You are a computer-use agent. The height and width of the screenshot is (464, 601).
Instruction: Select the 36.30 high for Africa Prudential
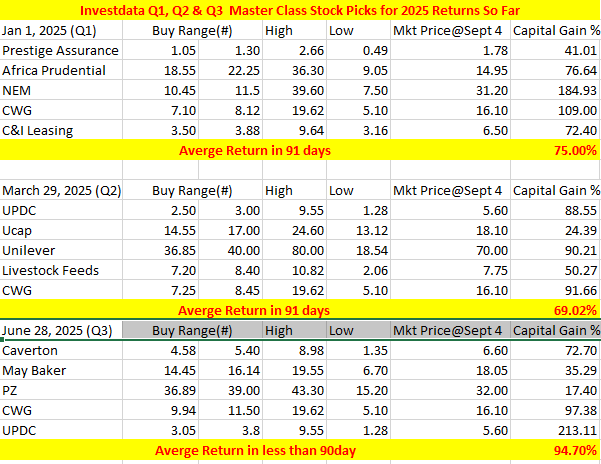click(294, 70)
